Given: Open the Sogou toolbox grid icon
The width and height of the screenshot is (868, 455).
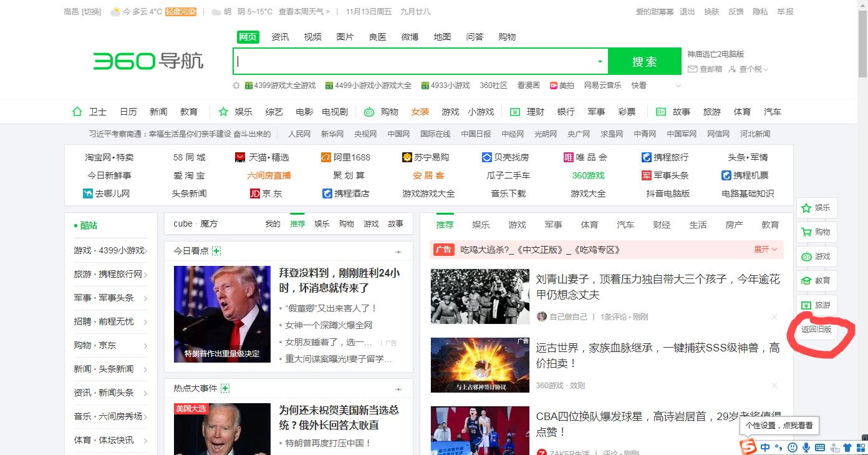Looking at the screenshot, I should coord(860,448).
